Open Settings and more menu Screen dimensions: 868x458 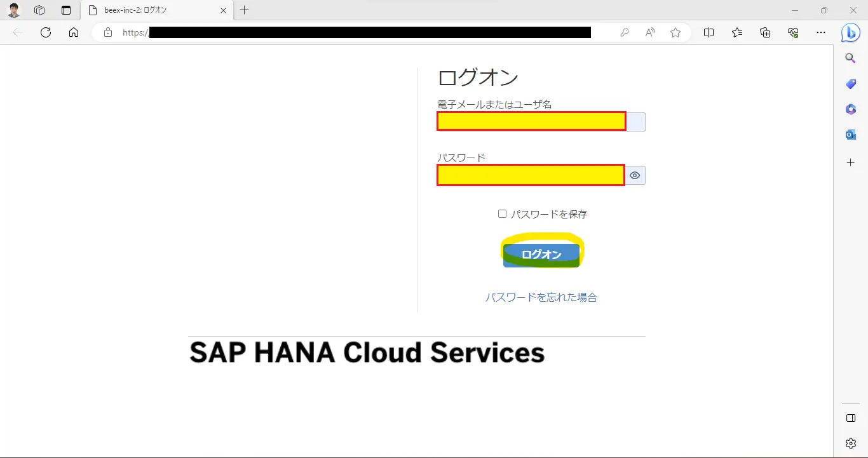point(821,32)
